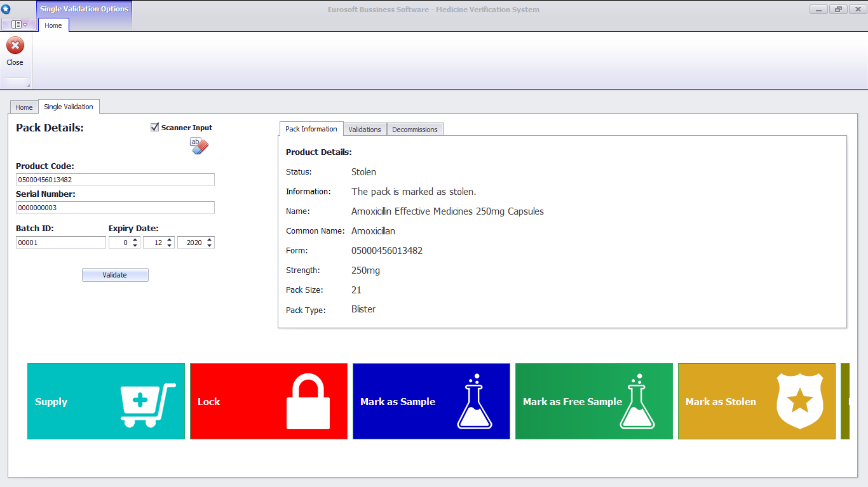868x487 pixels.
Task: Click inside the Serial Number field
Action: (115, 208)
